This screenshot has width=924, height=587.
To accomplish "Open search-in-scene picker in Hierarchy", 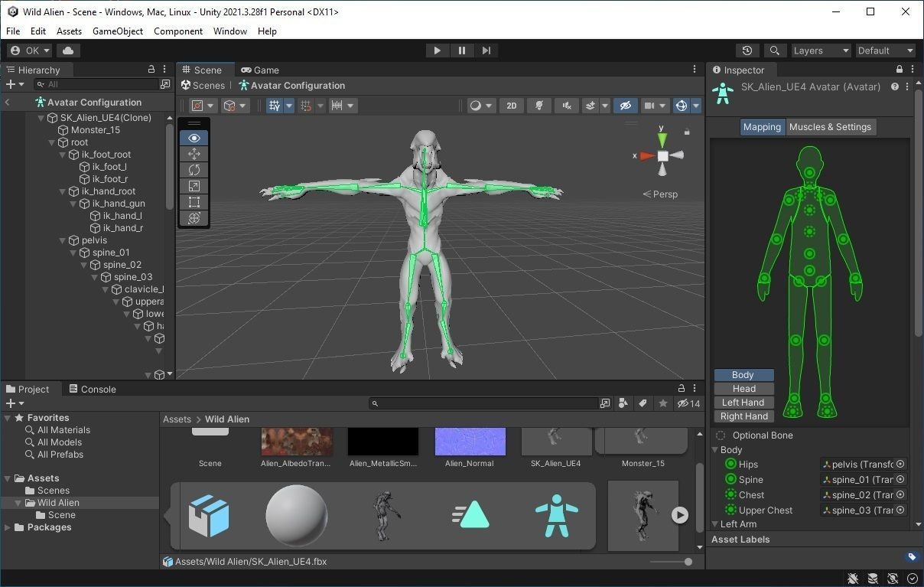I will [165, 84].
